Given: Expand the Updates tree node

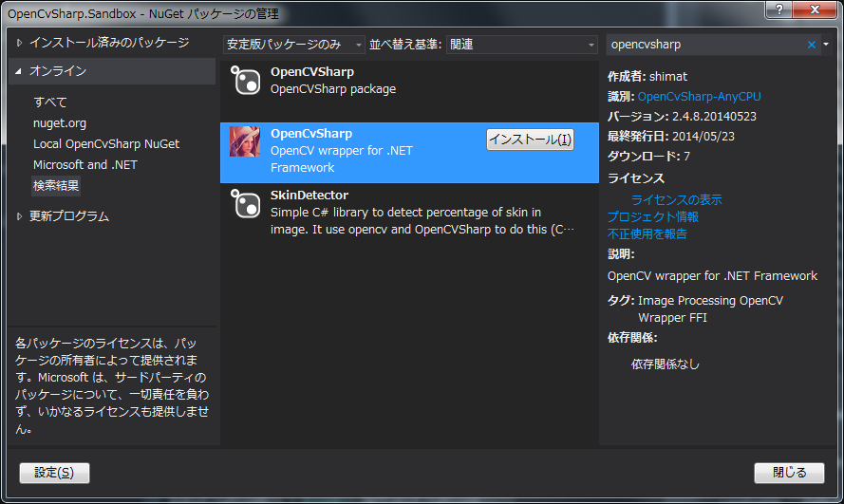Looking at the screenshot, I should (19, 216).
